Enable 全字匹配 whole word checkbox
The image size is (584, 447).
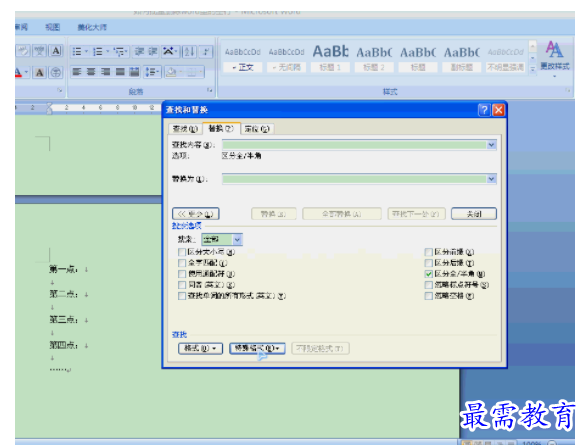[182, 263]
